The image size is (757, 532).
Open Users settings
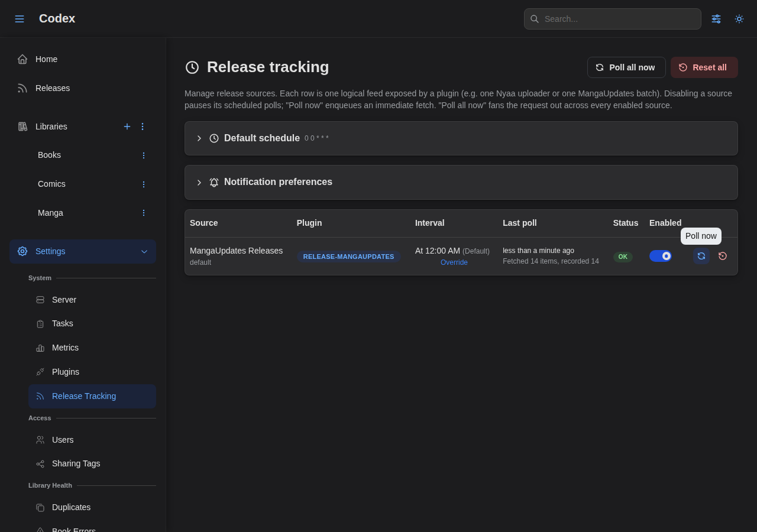(92, 440)
